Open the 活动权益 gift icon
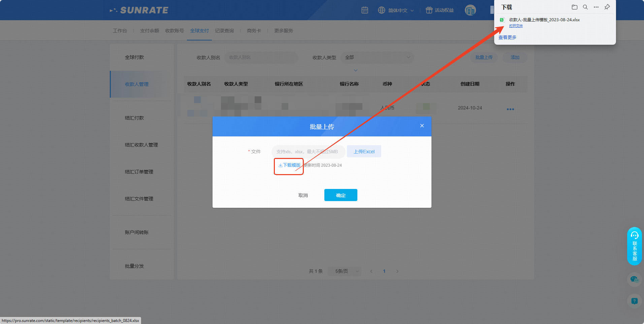 pyautogui.click(x=429, y=10)
